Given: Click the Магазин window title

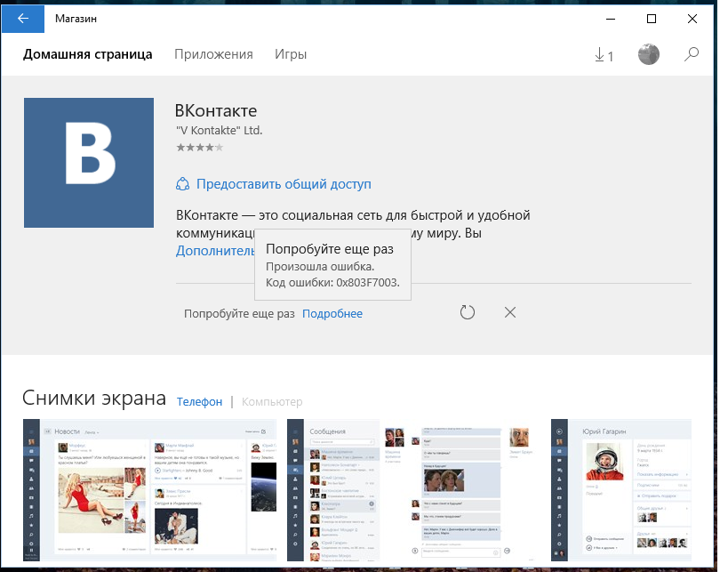Looking at the screenshot, I should coord(76,19).
